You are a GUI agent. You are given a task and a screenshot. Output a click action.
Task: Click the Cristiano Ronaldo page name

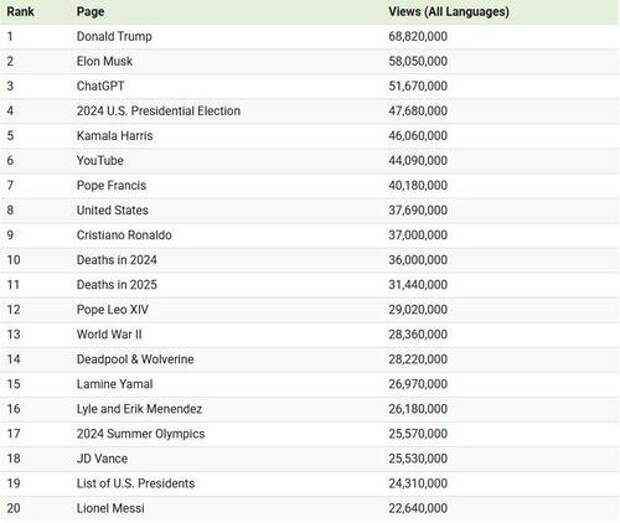pyautogui.click(x=124, y=235)
